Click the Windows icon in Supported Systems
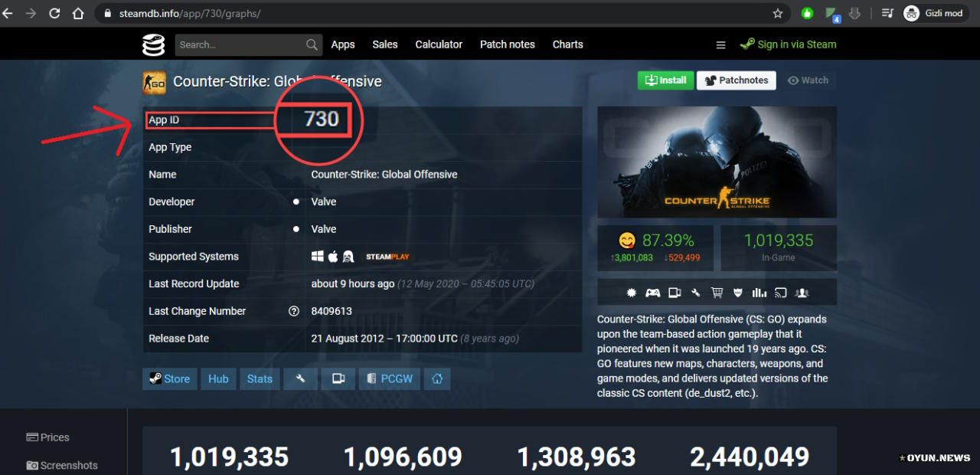 point(317,257)
